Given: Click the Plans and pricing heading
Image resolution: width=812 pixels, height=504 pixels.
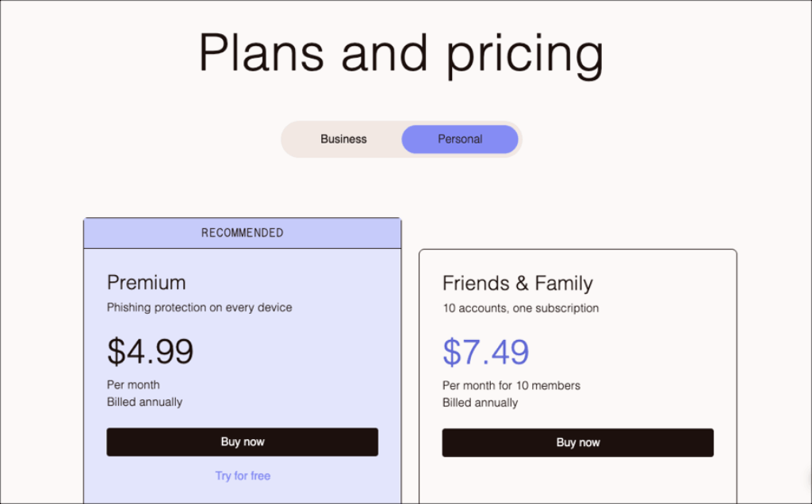Looking at the screenshot, I should click(x=401, y=53).
